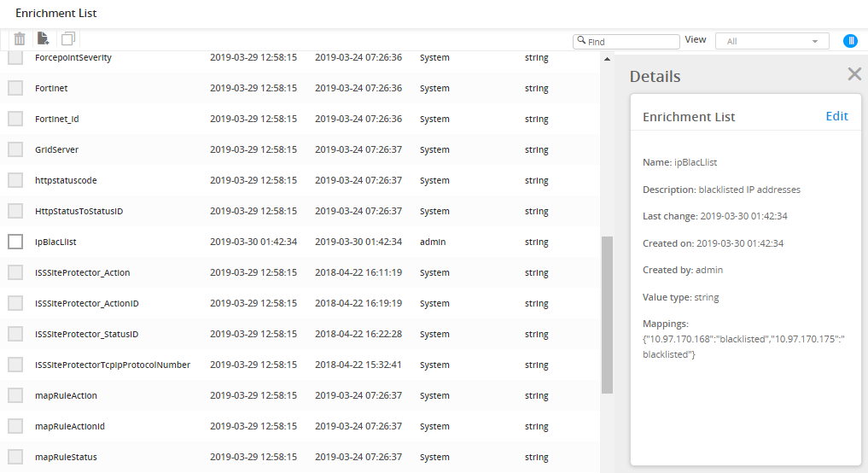
Task: Select the ISSSiteProtector_ActionID list name
Action: pyautogui.click(x=87, y=303)
